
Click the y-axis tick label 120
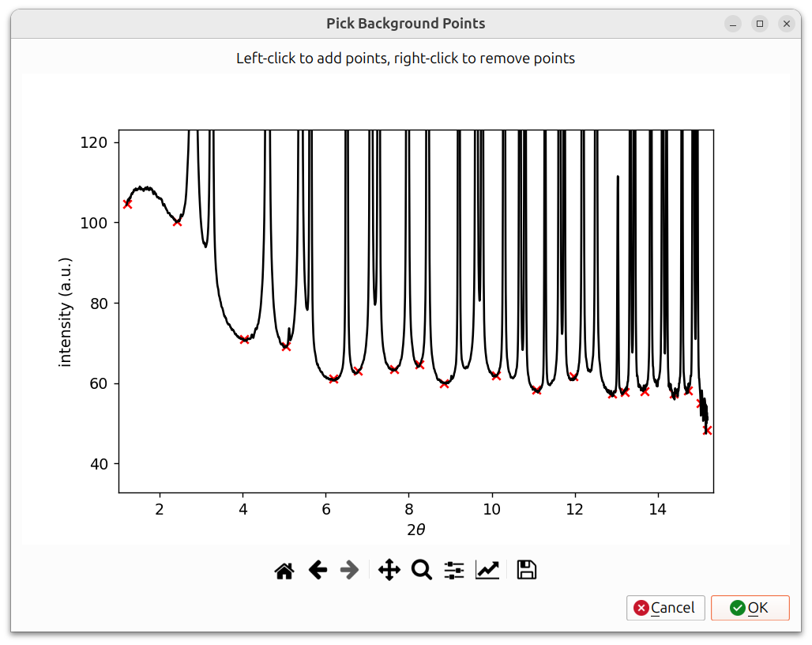94,142
